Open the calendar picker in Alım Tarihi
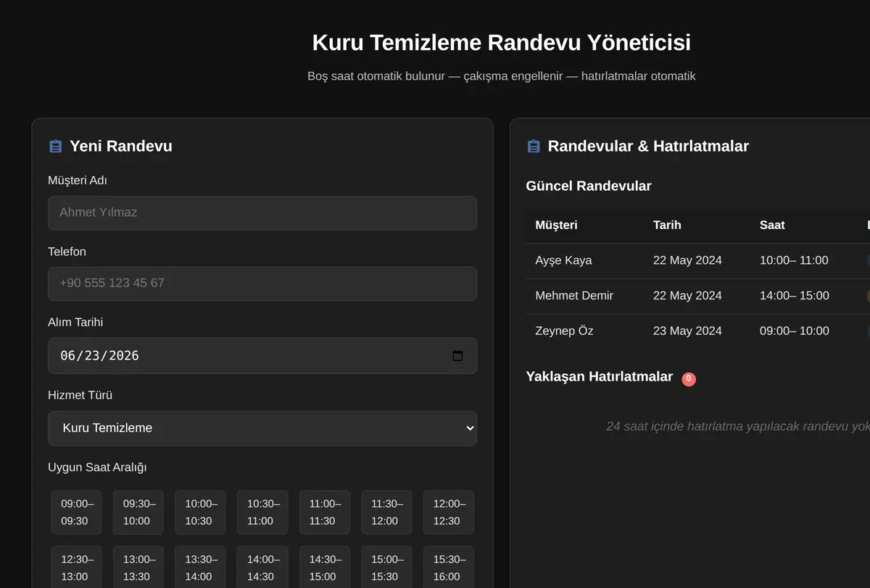Viewport: 870px width, 588px height. coord(457,356)
